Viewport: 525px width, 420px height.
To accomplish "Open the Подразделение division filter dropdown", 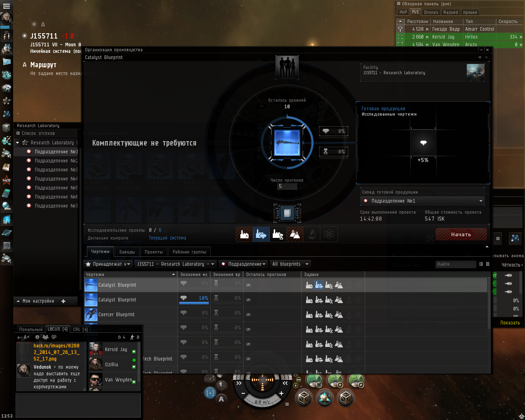I will (x=243, y=264).
